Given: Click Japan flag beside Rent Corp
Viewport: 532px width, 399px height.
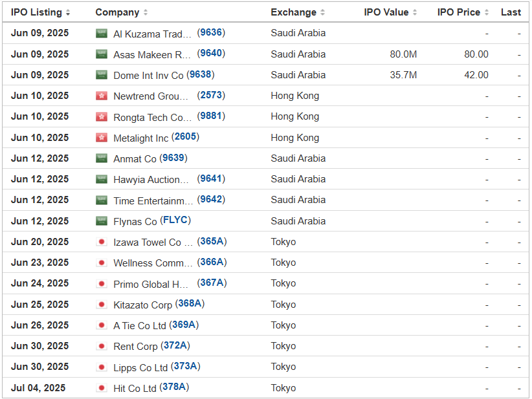Looking at the screenshot, I should [x=102, y=346].
